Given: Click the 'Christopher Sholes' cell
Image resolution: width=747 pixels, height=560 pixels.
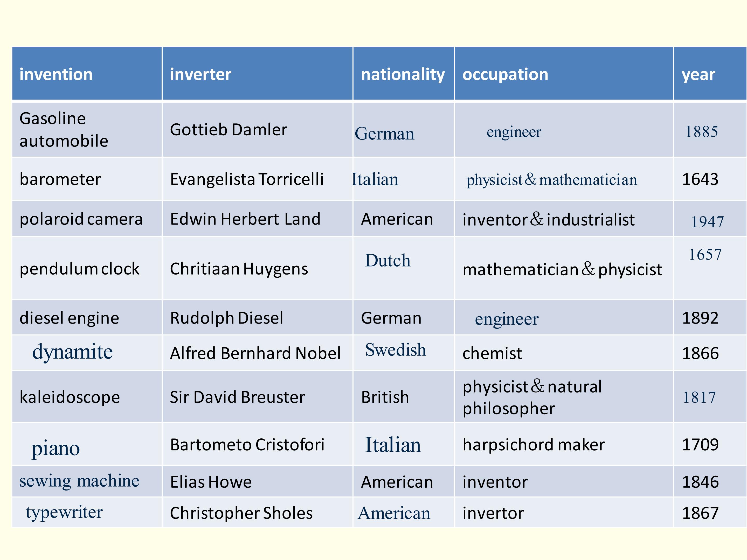Looking at the screenshot, I should pos(241,513).
